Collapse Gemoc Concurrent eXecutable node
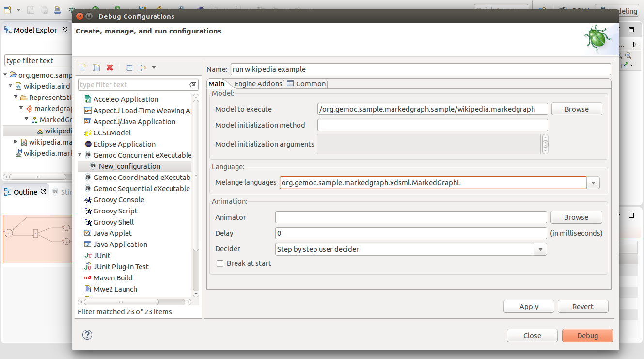 (80, 155)
